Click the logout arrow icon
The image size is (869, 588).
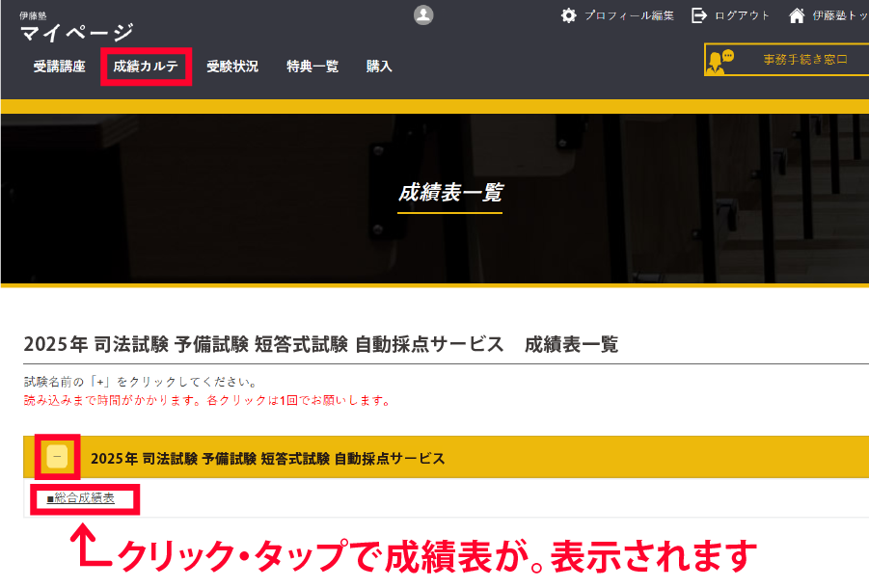(x=699, y=15)
